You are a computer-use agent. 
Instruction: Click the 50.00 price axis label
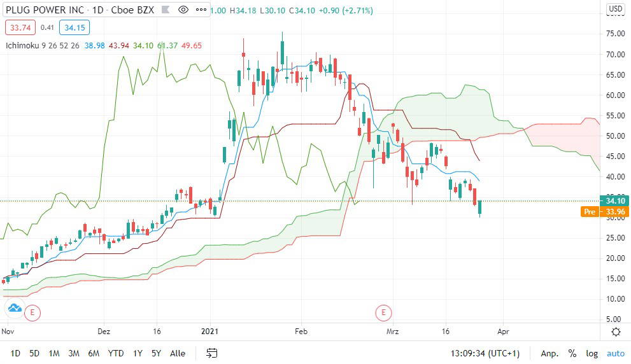[x=616, y=136]
